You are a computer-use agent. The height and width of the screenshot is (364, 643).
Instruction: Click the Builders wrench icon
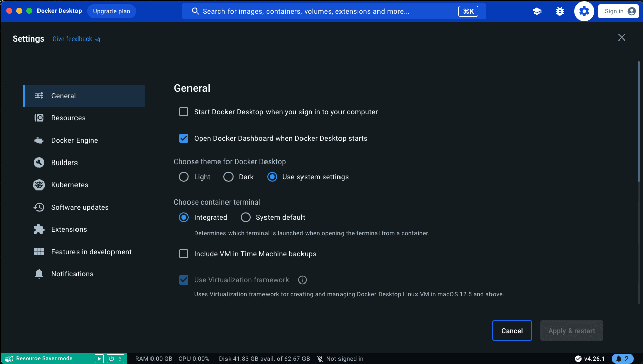39,163
